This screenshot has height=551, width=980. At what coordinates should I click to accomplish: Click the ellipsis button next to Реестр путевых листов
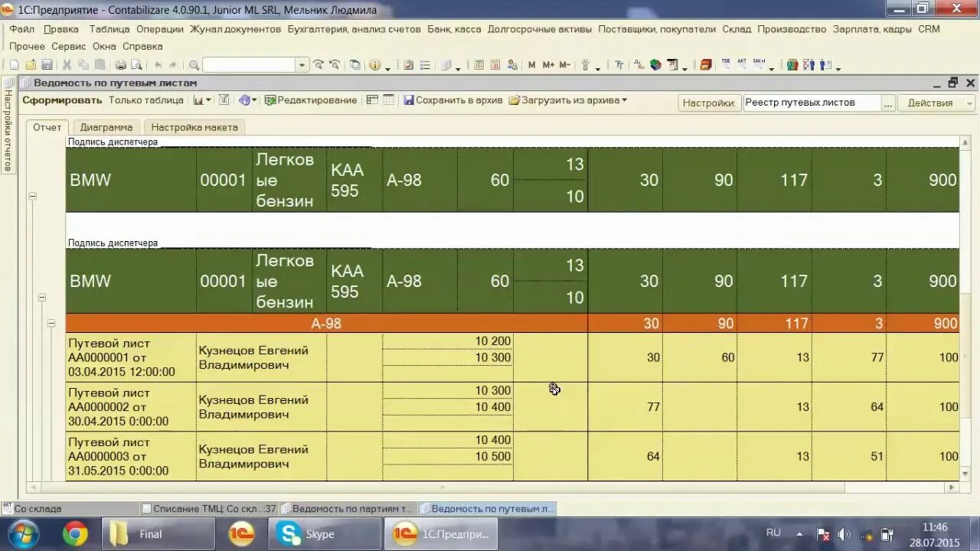(x=887, y=103)
